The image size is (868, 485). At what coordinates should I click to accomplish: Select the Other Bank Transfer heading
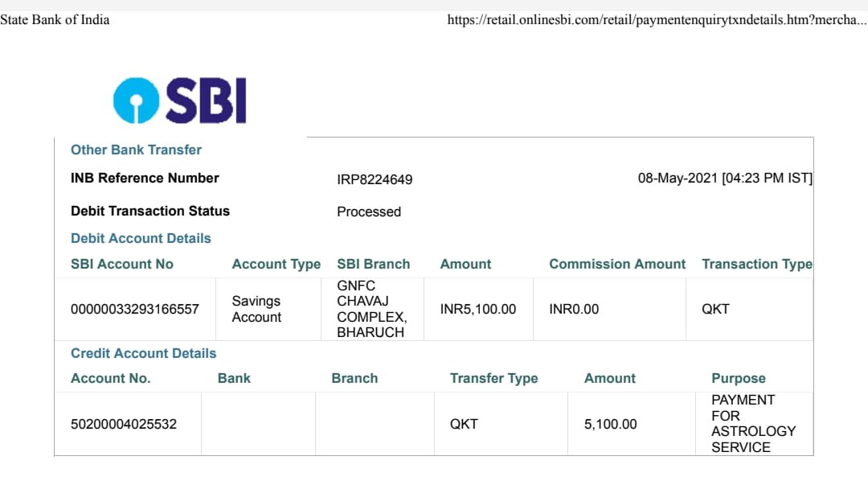(136, 150)
